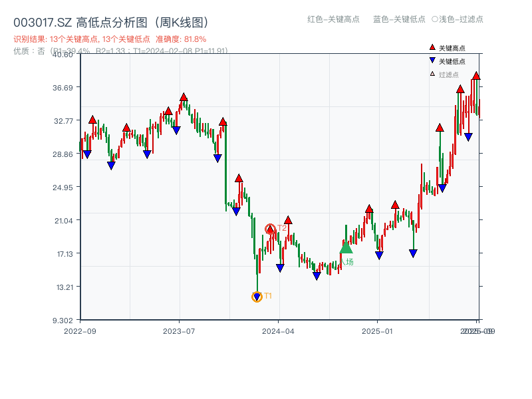Screen dimensions: 532x399
Task: Click x-axis date 2022-09
Action: click(x=80, y=331)
